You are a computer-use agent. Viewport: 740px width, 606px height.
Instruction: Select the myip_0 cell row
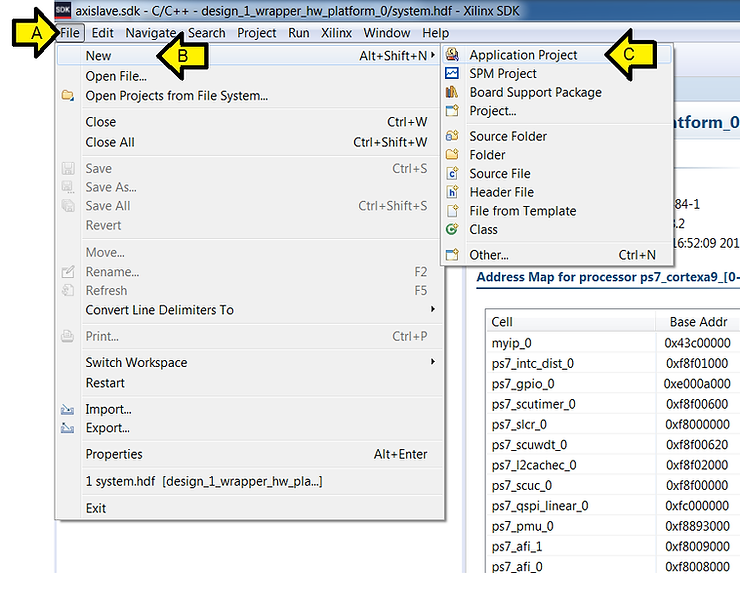pos(613,343)
